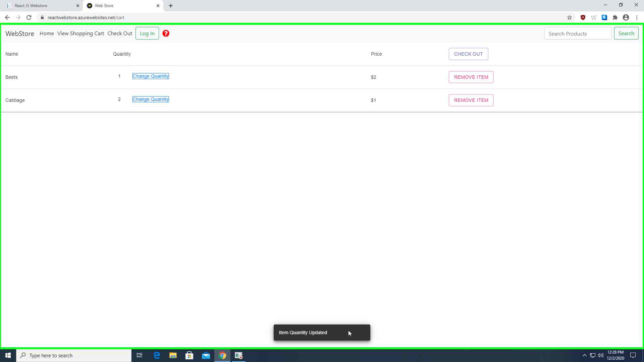The width and height of the screenshot is (644, 362).
Task: Click the $1 price cell
Action: click(x=373, y=100)
